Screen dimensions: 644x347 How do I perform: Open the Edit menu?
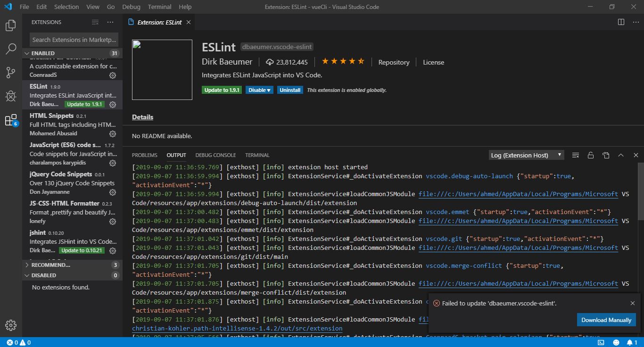click(41, 7)
